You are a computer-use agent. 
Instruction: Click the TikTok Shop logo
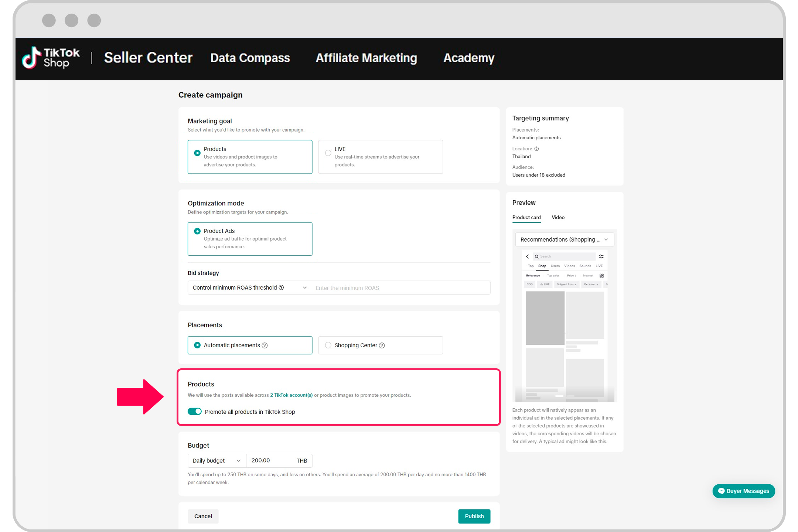(x=51, y=58)
